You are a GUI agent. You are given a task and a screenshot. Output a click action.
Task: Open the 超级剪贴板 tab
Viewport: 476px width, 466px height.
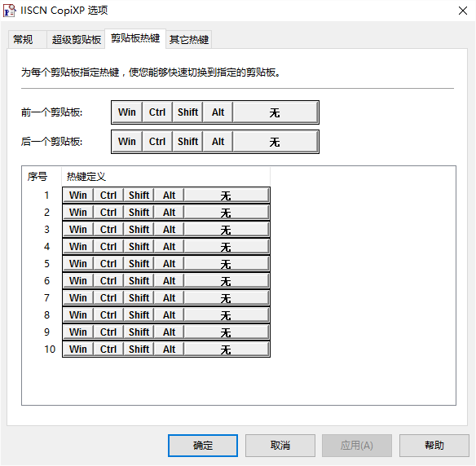76,39
